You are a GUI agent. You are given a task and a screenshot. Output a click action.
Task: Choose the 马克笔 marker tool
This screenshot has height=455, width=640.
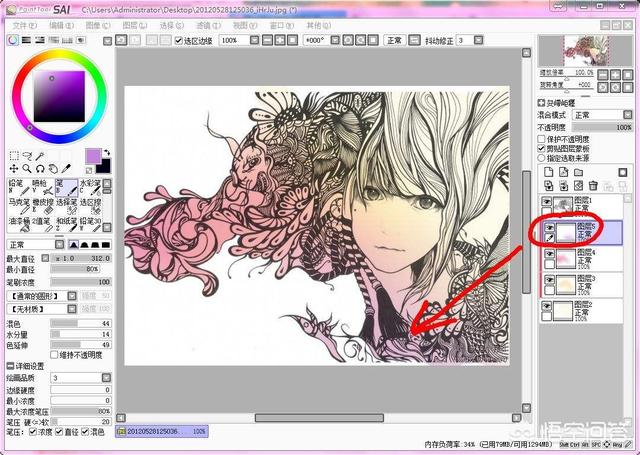19,206
